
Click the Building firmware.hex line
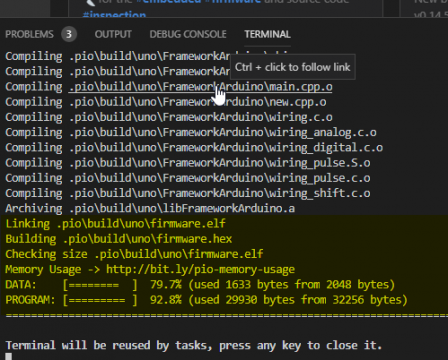coord(119,239)
